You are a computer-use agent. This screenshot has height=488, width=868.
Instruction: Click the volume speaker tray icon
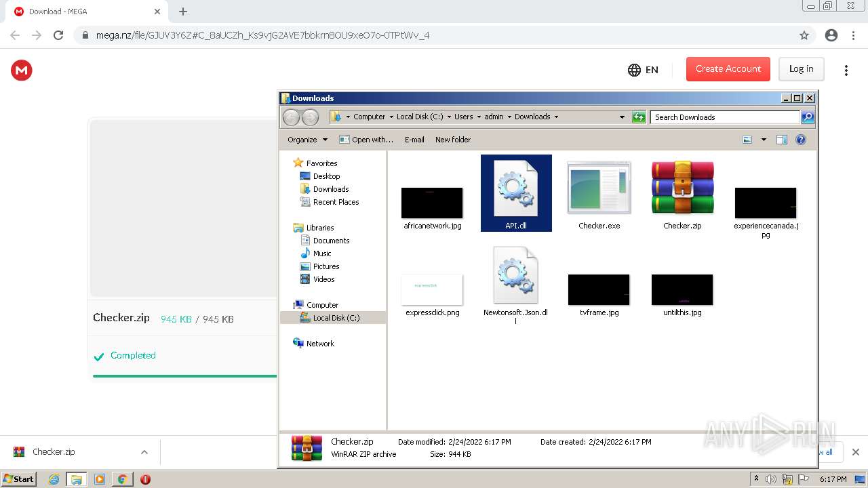click(x=771, y=479)
